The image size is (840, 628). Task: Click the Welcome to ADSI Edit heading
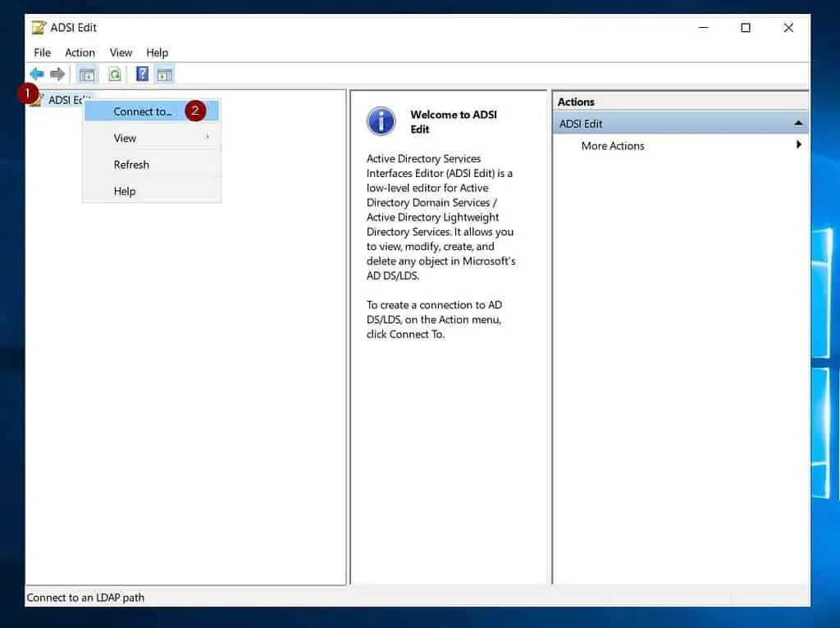pyautogui.click(x=453, y=121)
